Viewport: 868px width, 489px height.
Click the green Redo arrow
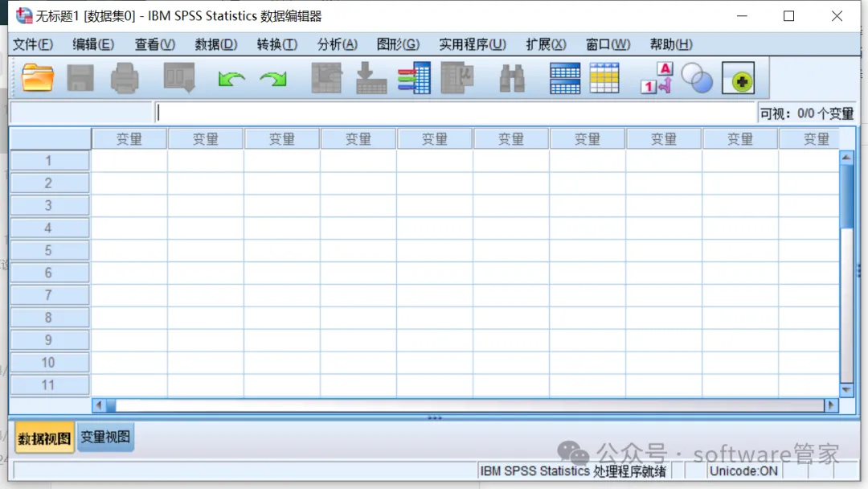(x=273, y=79)
